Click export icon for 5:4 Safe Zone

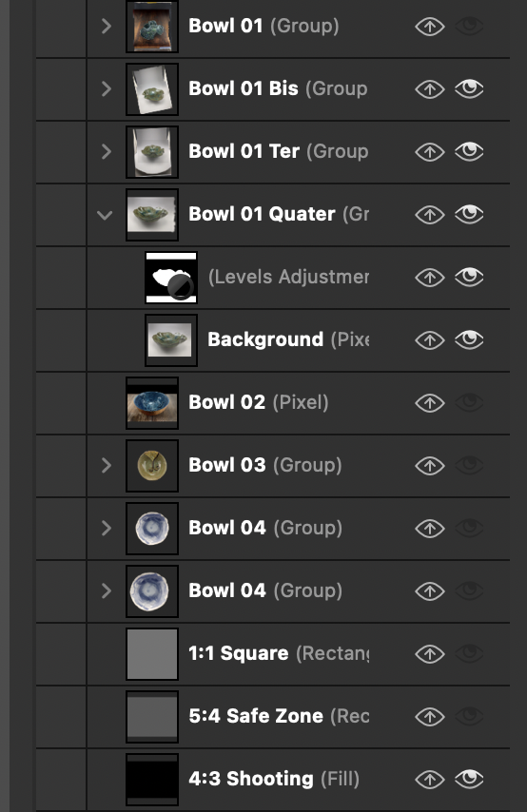[x=430, y=716]
